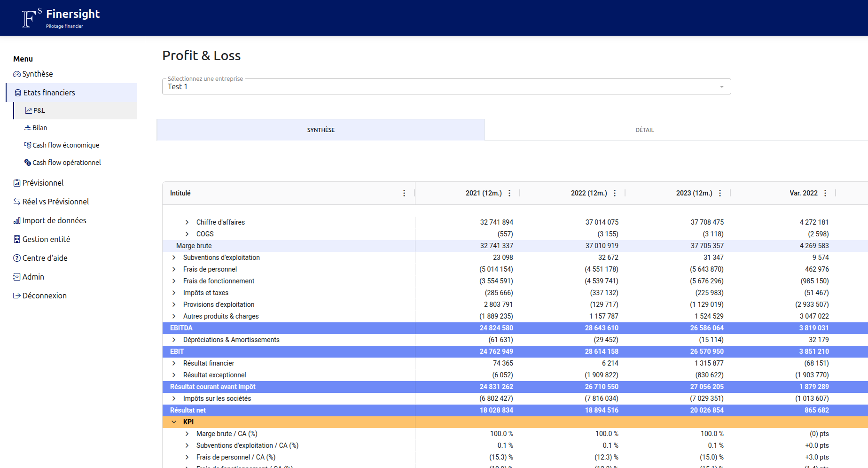Open the Etats financiers menu section

pos(49,93)
